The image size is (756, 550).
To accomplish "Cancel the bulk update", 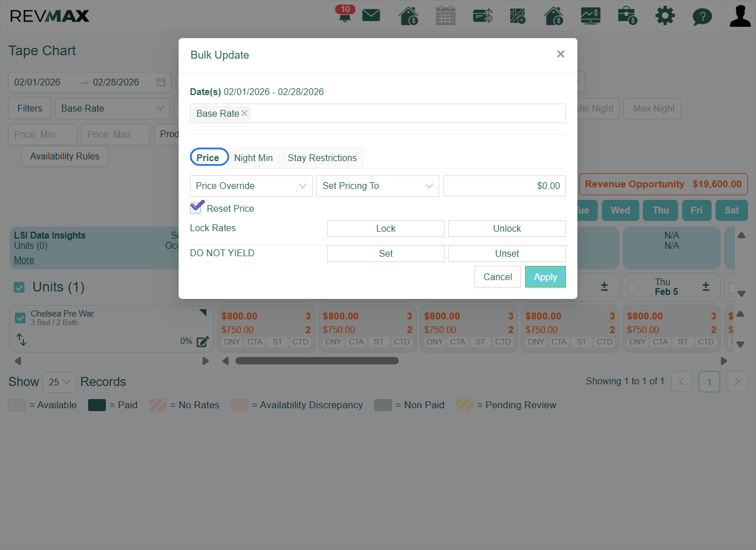I will click(x=498, y=277).
